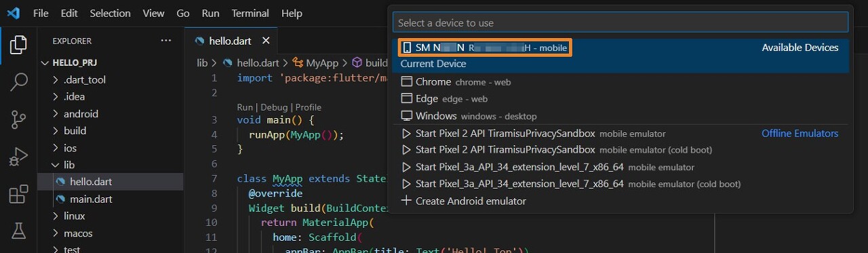Click the build breadcrumb segment

pos(370,62)
